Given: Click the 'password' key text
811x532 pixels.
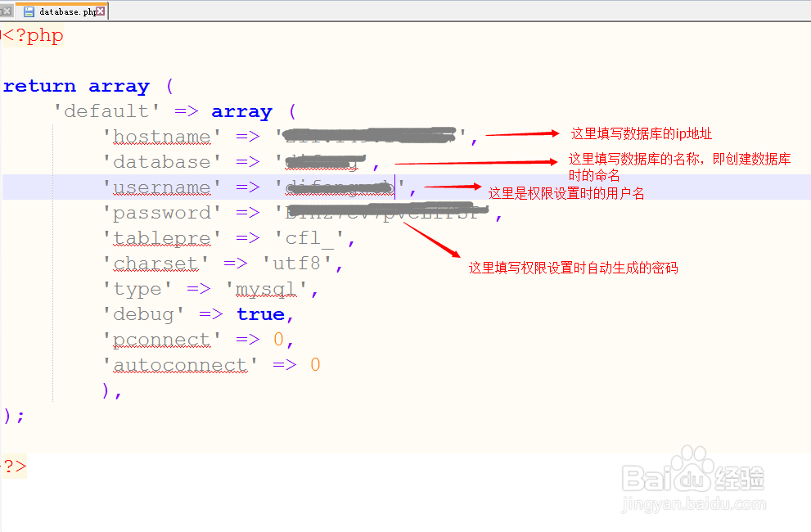Looking at the screenshot, I should pyautogui.click(x=162, y=213).
